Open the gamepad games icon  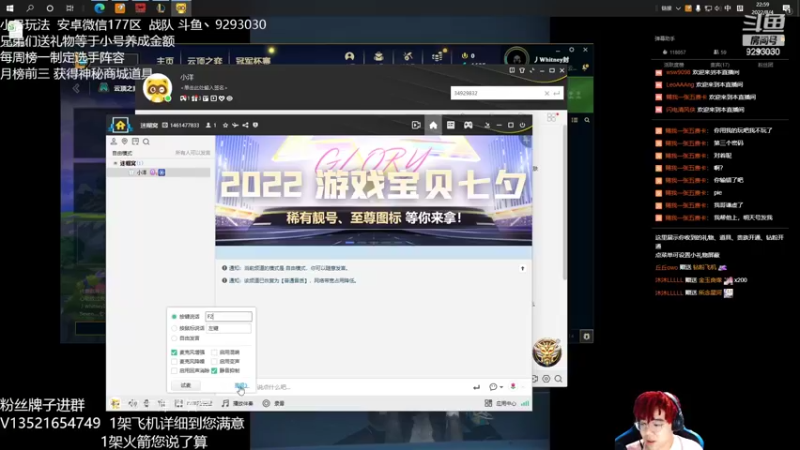[468, 125]
